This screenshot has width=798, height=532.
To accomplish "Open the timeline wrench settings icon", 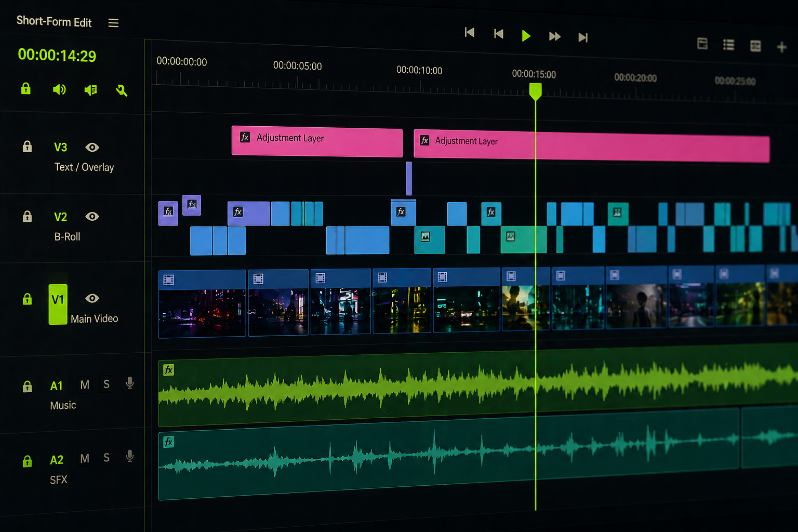I will (122, 90).
